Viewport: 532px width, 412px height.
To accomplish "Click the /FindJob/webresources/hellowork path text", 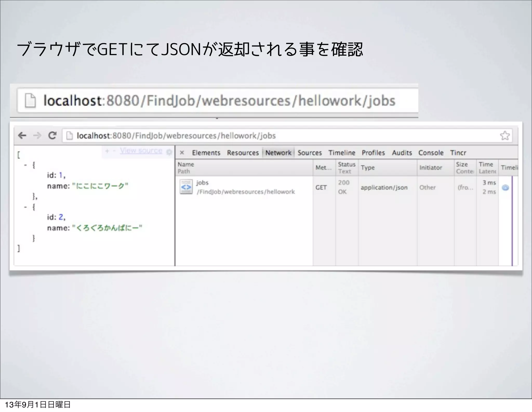I will pyautogui.click(x=246, y=192).
